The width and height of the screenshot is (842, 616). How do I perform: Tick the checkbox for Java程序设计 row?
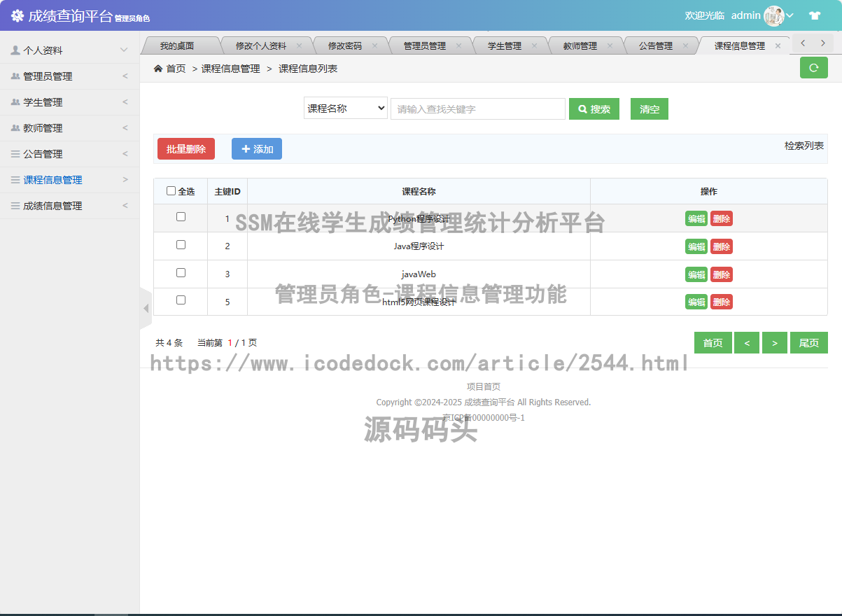(181, 245)
